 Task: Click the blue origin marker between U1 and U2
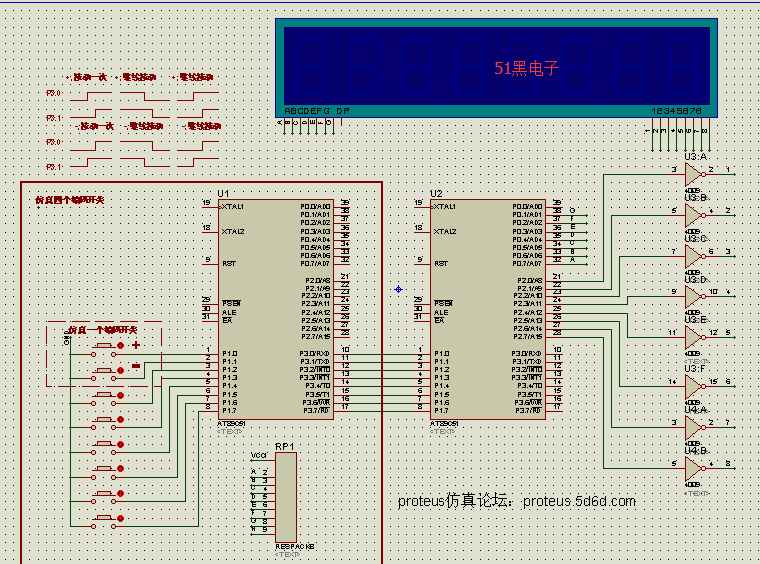(398, 289)
